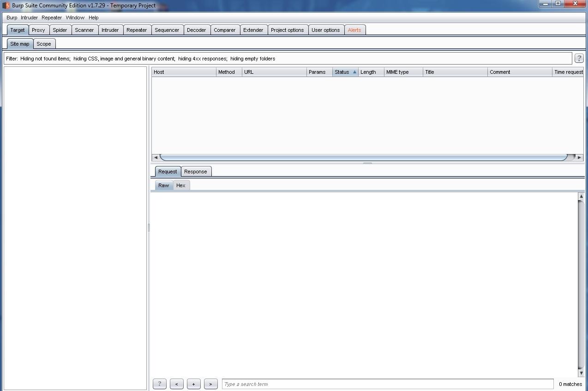588x391 pixels.
Task: Click the case-sensitive search help icon
Action: tap(159, 384)
